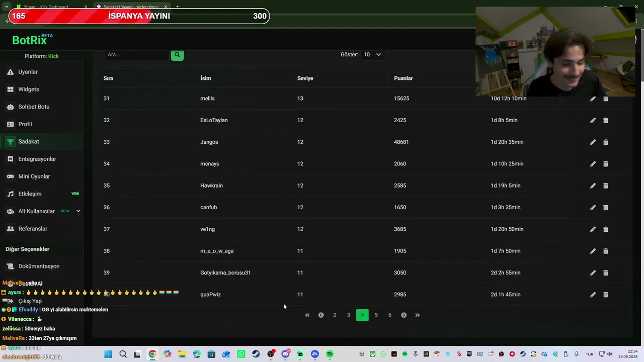Open the Etkileşim section

pos(42,194)
